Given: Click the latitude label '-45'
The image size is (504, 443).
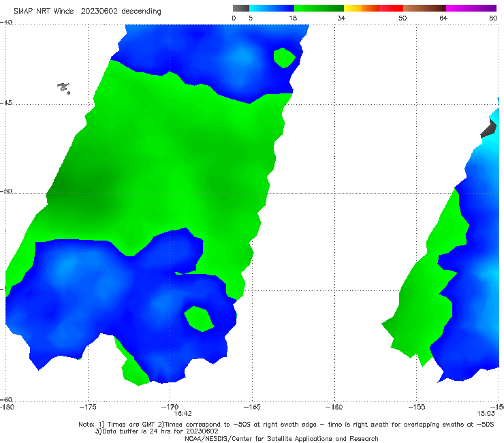Looking at the screenshot, I should tap(6, 103).
